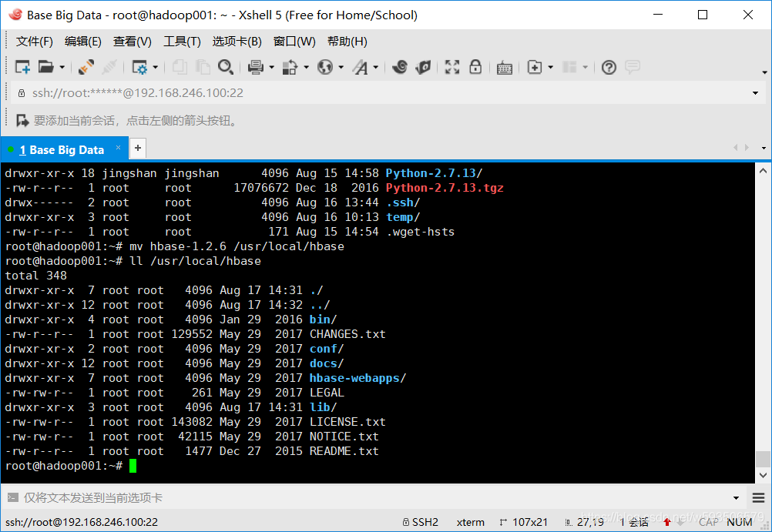
Task: Click the Paste toolbar icon
Action: (203, 67)
